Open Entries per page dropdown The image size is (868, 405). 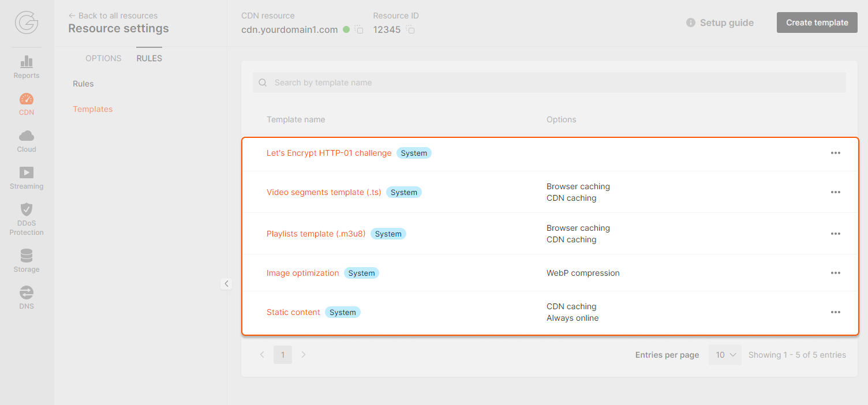725,355
